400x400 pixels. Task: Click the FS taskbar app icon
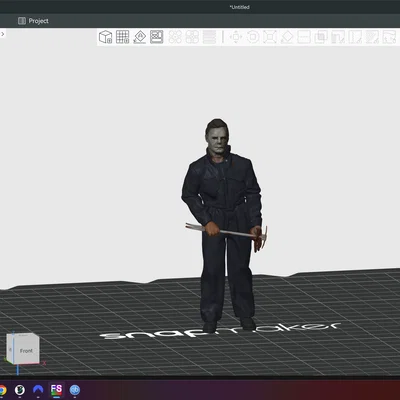[56, 389]
